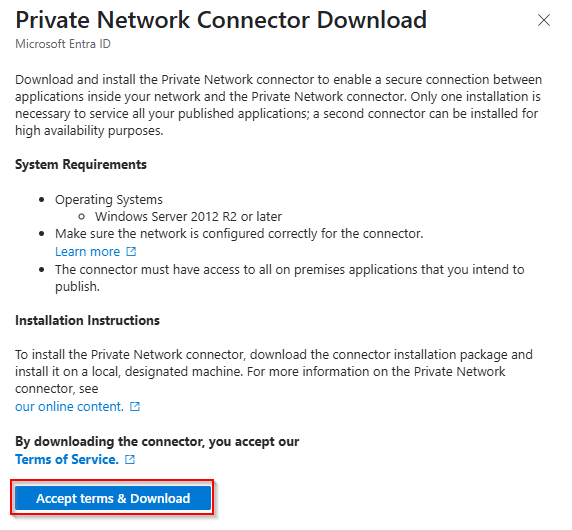Click Accept terms & Download button
Viewport: 572px width, 530px height.
[113, 498]
